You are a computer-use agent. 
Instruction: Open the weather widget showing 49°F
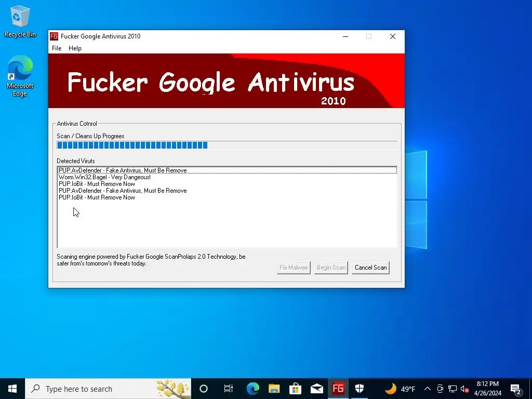[x=401, y=389]
